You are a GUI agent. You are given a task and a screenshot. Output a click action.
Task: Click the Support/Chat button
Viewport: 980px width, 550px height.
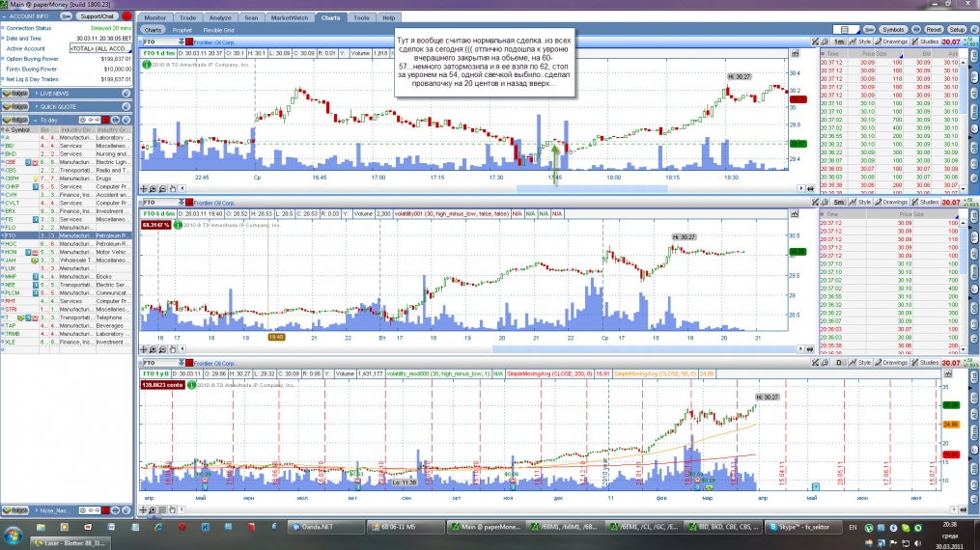pyautogui.click(x=98, y=16)
